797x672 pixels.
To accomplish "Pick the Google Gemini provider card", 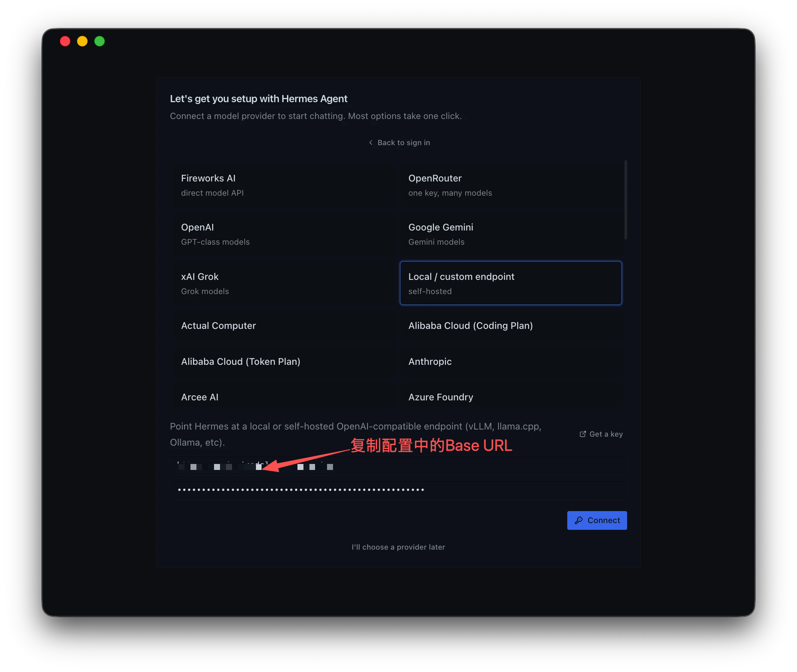I will coord(511,234).
